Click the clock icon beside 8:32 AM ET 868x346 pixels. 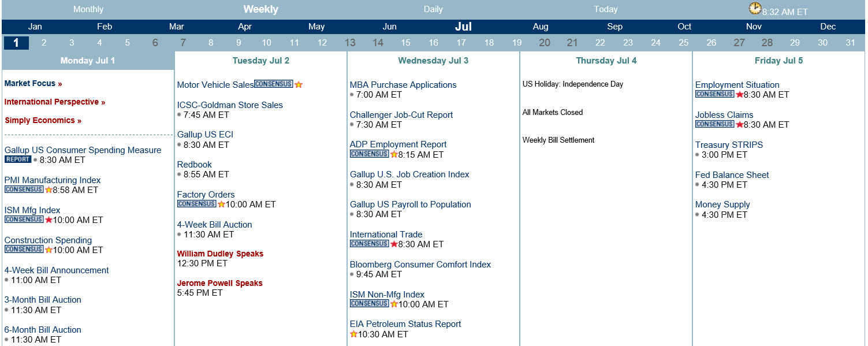coord(755,8)
